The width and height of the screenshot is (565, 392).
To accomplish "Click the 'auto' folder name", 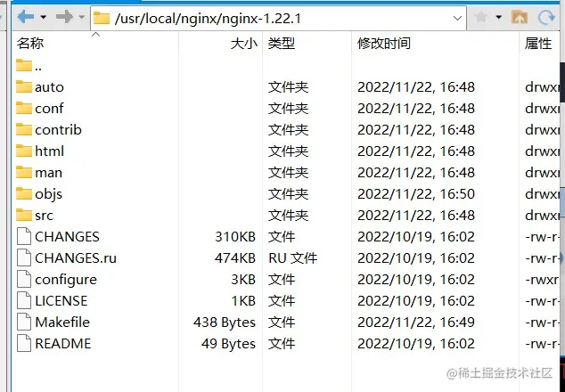I will click(49, 87).
